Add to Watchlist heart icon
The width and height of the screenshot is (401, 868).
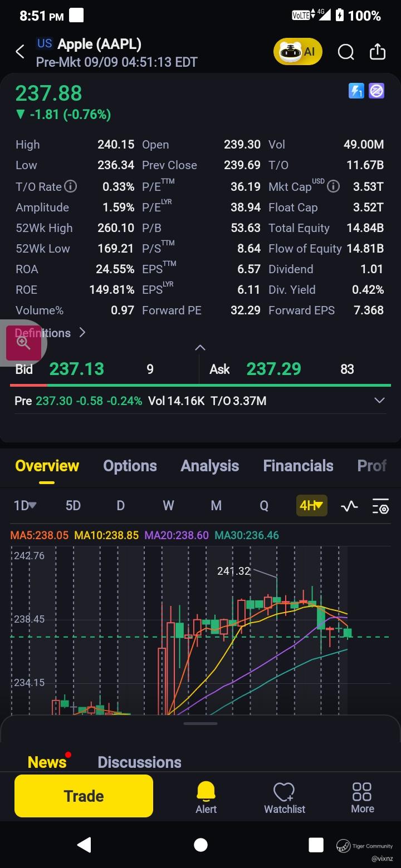point(284,797)
